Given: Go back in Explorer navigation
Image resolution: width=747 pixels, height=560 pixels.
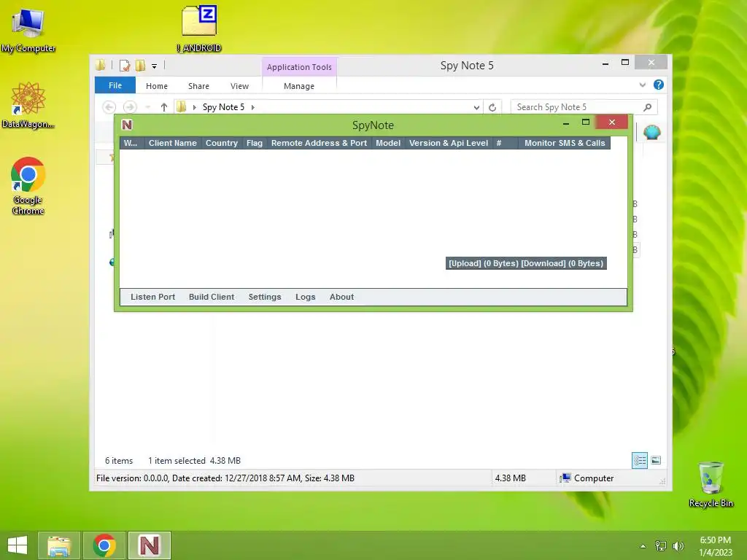Looking at the screenshot, I should point(109,107).
